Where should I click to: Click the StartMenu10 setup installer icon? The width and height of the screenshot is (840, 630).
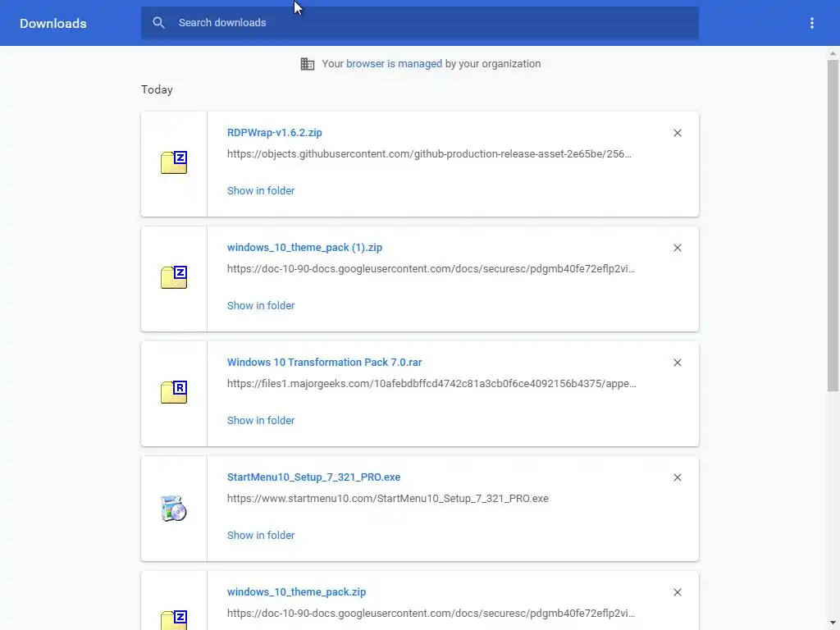(x=174, y=508)
